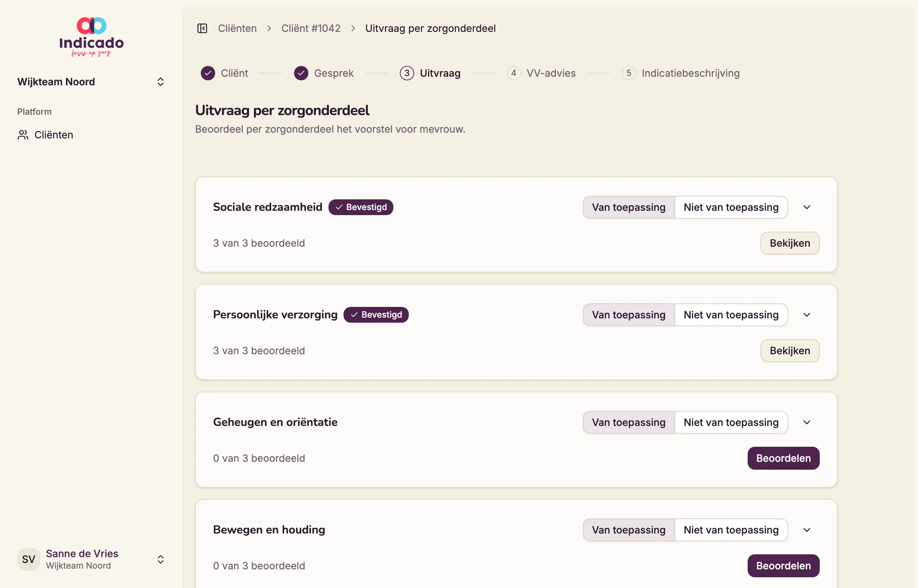Click Bekijken for Sociale redzaamheid

tap(790, 243)
